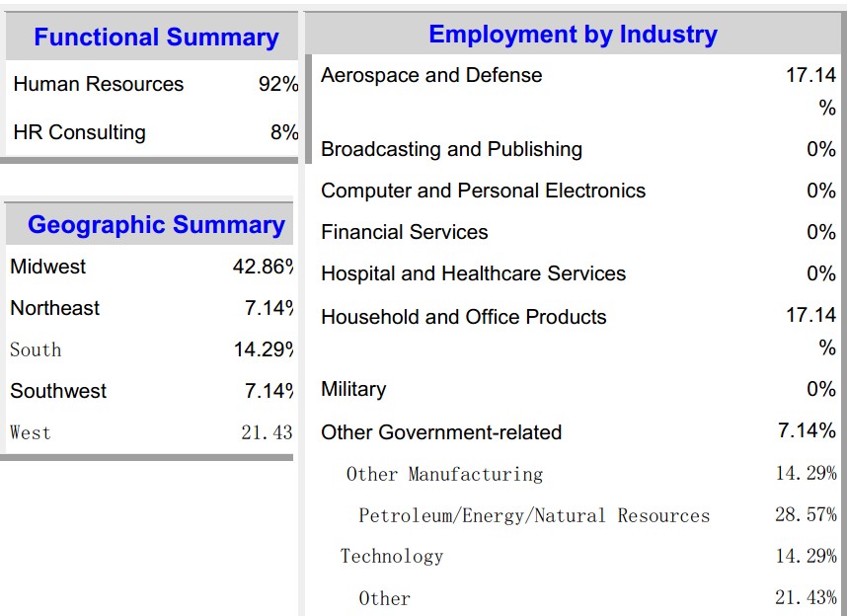Select the Aerospace and Defense row

pyautogui.click(x=431, y=75)
